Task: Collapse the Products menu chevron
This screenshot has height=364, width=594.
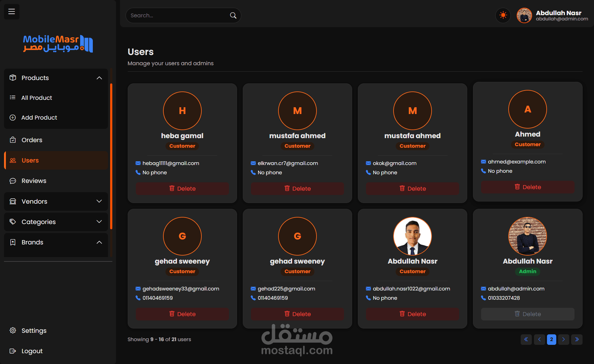Action: (99, 78)
